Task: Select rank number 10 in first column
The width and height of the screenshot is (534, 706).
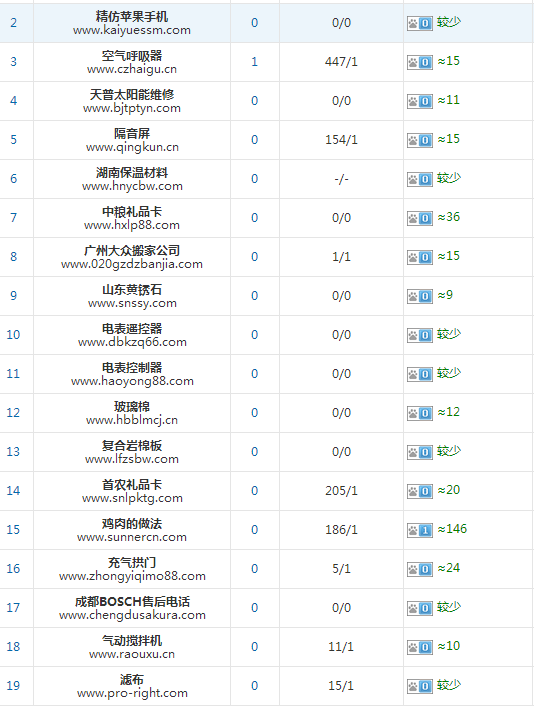Action: 13,335
